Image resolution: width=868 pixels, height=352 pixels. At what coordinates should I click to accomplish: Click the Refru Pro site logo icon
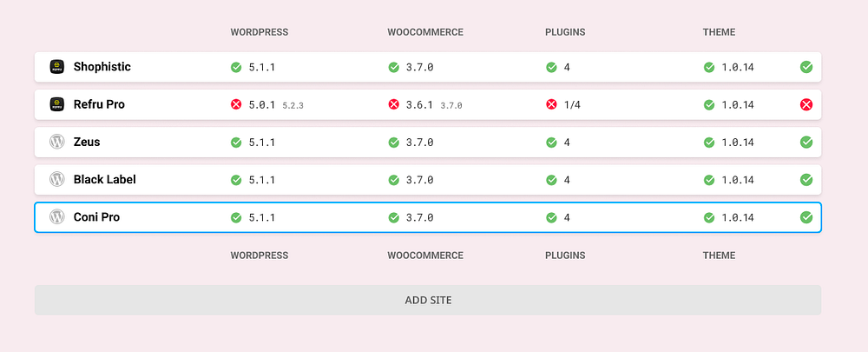[x=57, y=104]
